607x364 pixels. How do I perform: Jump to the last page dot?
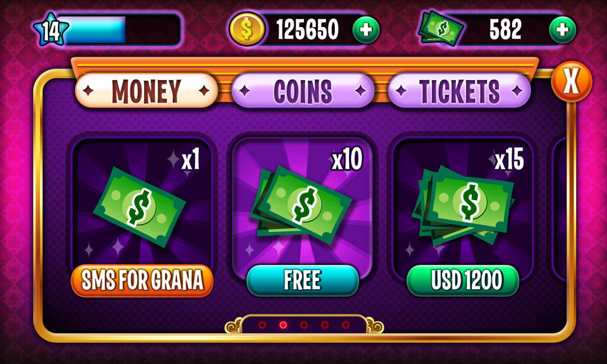tap(346, 325)
